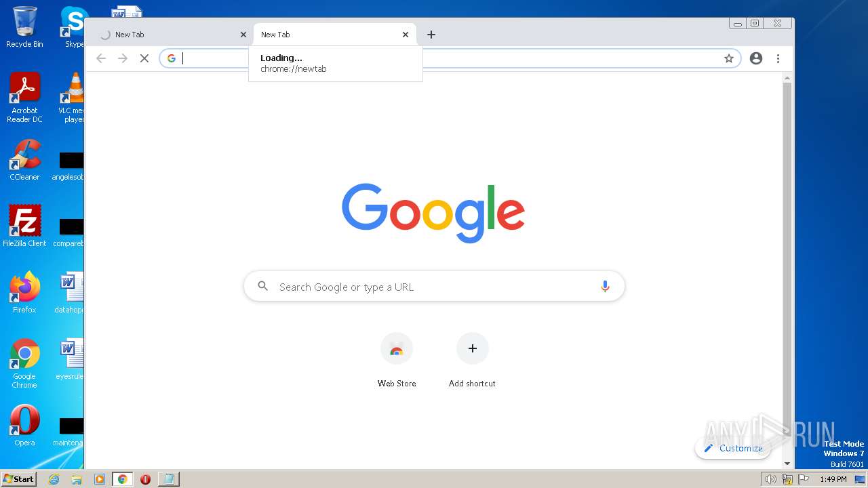Viewport: 868px width, 488px height.
Task: Go forward using the forward arrow
Action: 123,58
